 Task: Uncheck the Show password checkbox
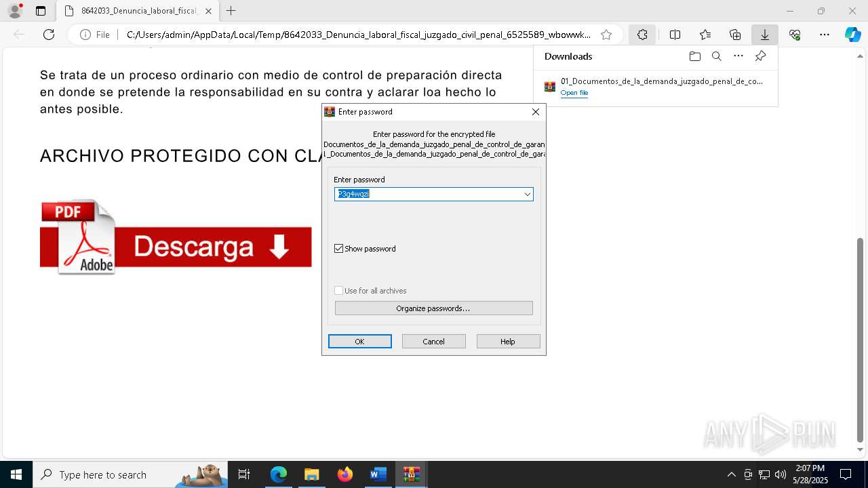tap(339, 249)
